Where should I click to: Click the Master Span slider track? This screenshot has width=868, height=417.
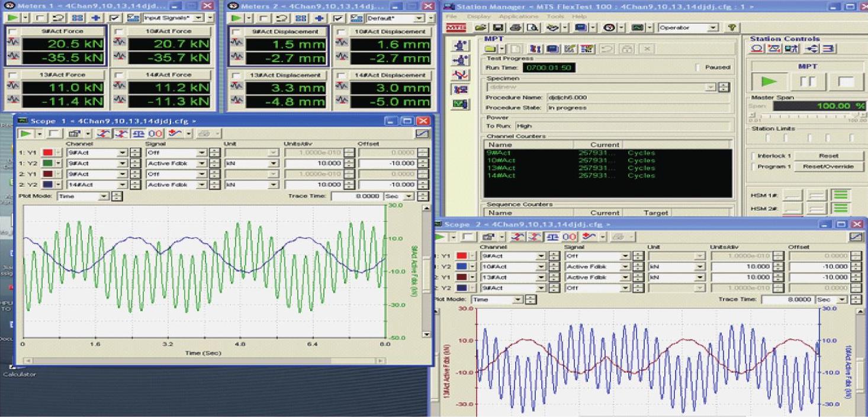[x=805, y=117]
